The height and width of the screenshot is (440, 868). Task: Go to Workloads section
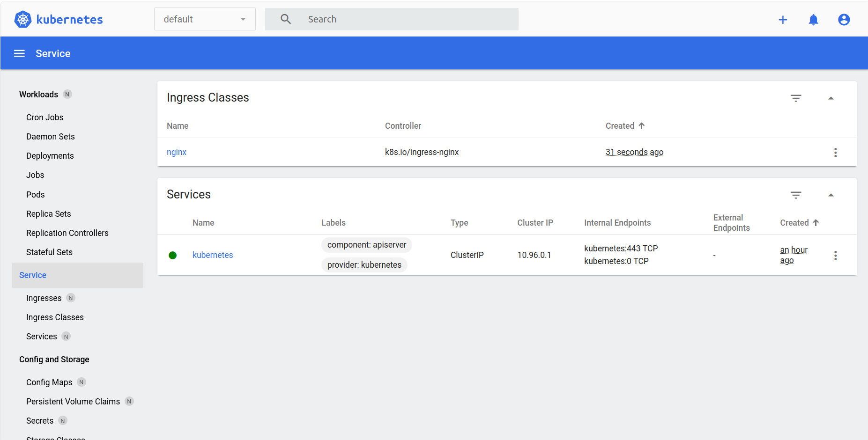pos(38,95)
